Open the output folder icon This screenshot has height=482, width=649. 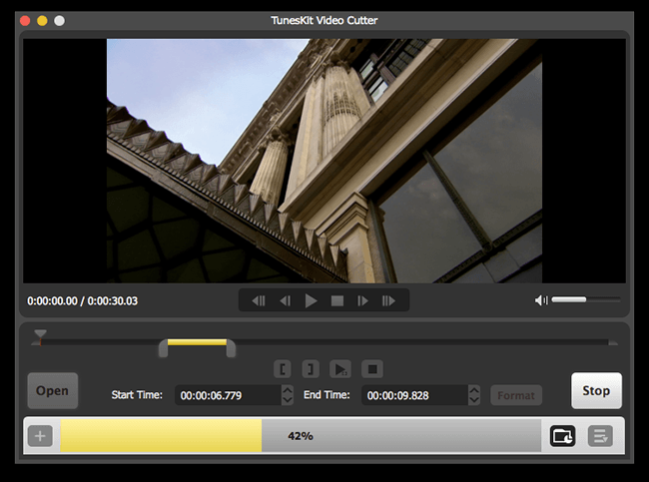(562, 436)
